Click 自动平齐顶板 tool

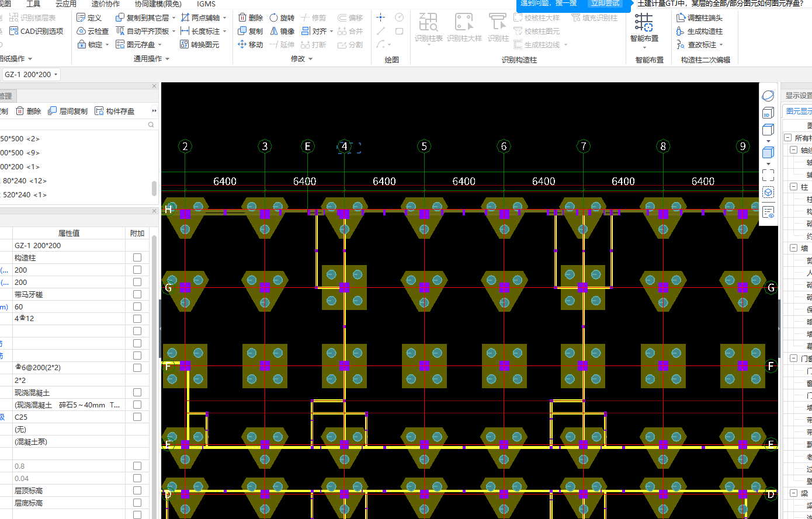[x=143, y=32]
